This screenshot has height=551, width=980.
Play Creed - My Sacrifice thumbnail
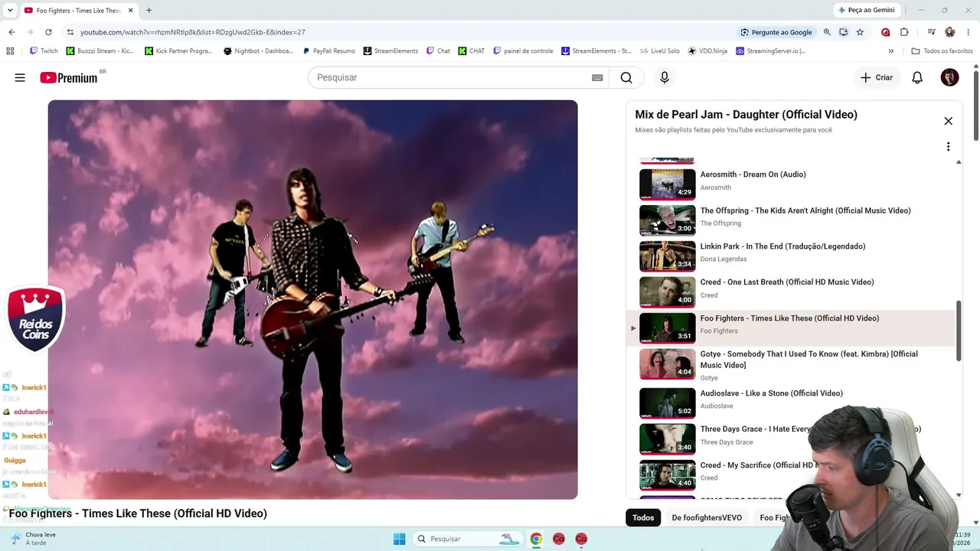pos(667,474)
